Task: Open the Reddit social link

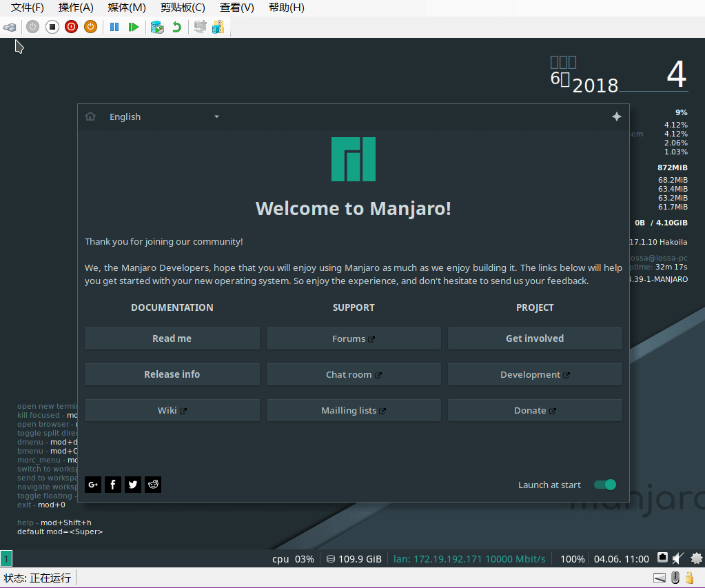Action: (153, 485)
